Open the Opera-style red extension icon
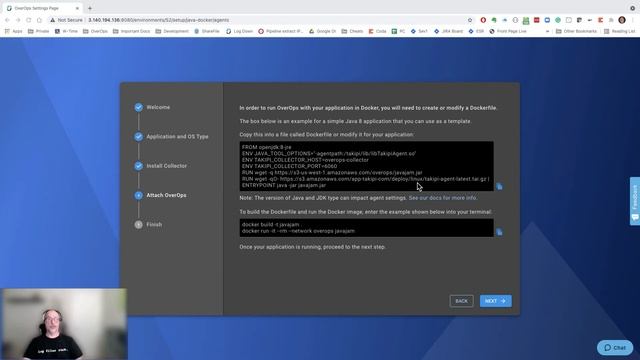This screenshot has width=640, height=360. [x=483, y=20]
